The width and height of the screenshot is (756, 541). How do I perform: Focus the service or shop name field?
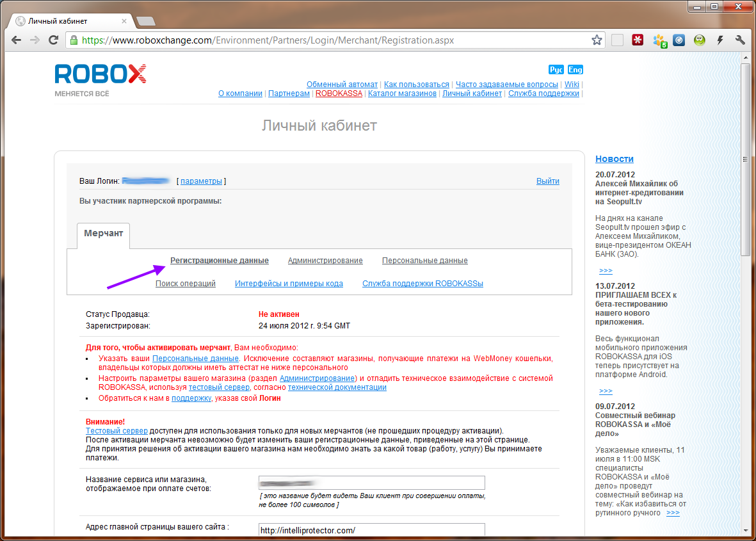[372, 483]
